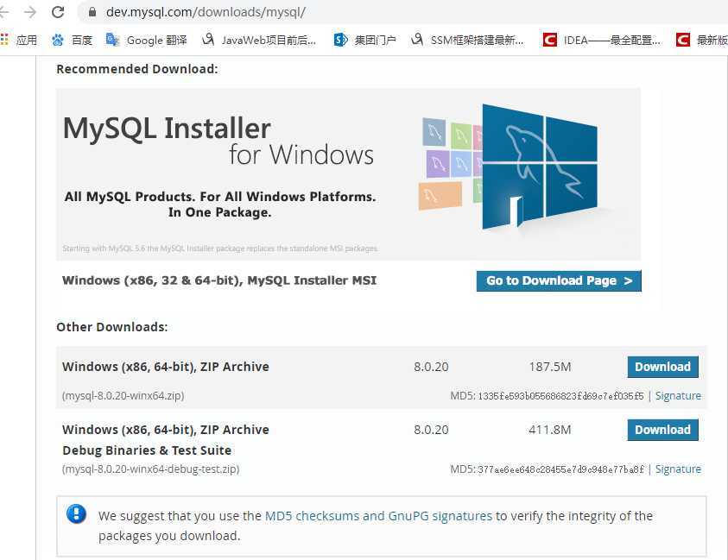Screen dimensions: 728x560
Task: Click the blue info exclamation icon
Action: coord(76,514)
